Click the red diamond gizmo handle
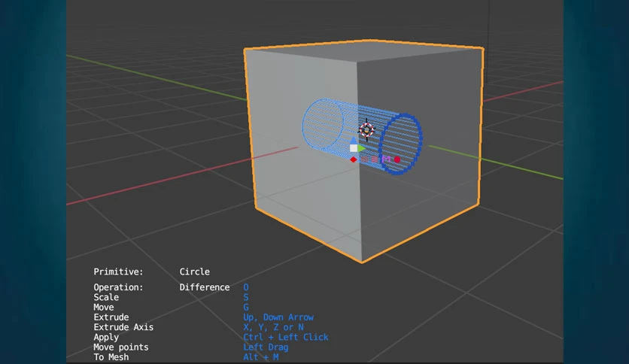629x364 pixels. pyautogui.click(x=353, y=159)
